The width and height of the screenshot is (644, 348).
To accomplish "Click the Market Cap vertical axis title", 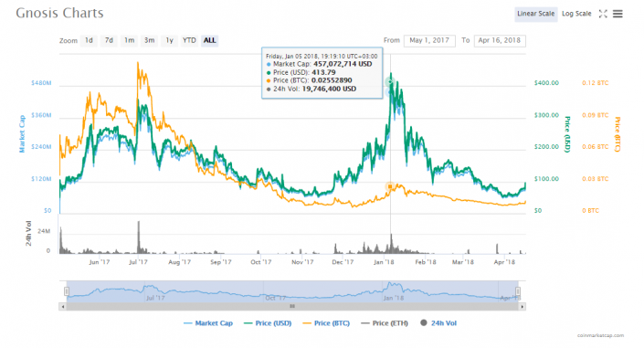I will 22,134.
